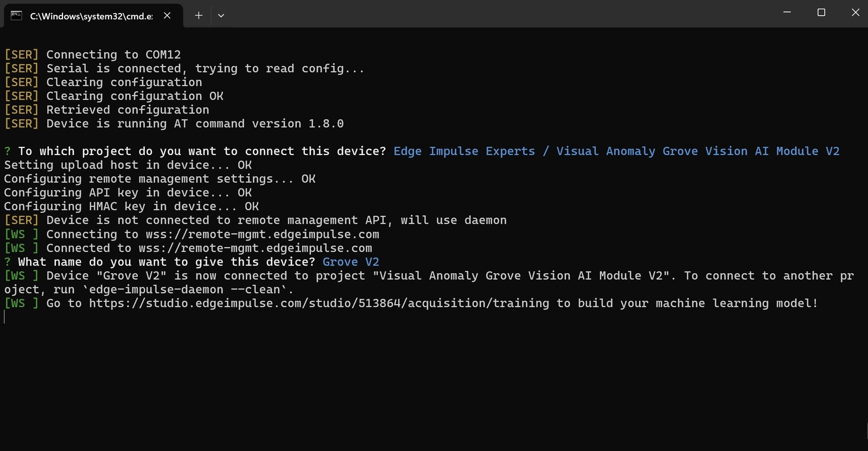Click wss URL in the Connected line

click(x=256, y=248)
